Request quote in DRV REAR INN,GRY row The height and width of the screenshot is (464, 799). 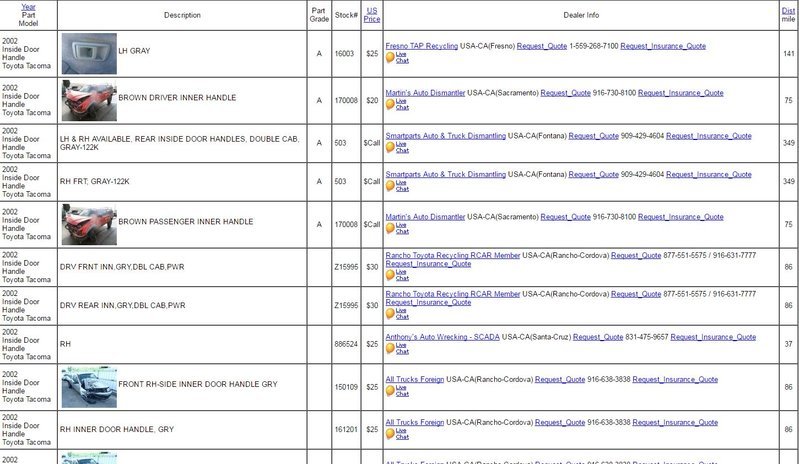[635, 294]
